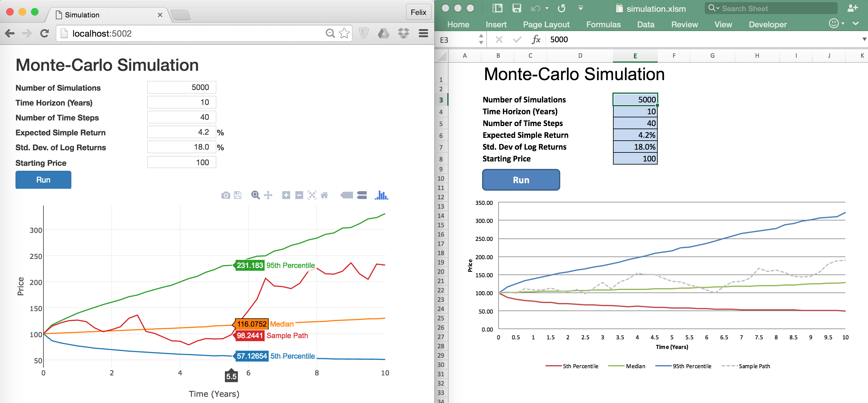This screenshot has width=868, height=403.
Task: Expand the Excel formula bar arrow
Action: pos(864,39)
